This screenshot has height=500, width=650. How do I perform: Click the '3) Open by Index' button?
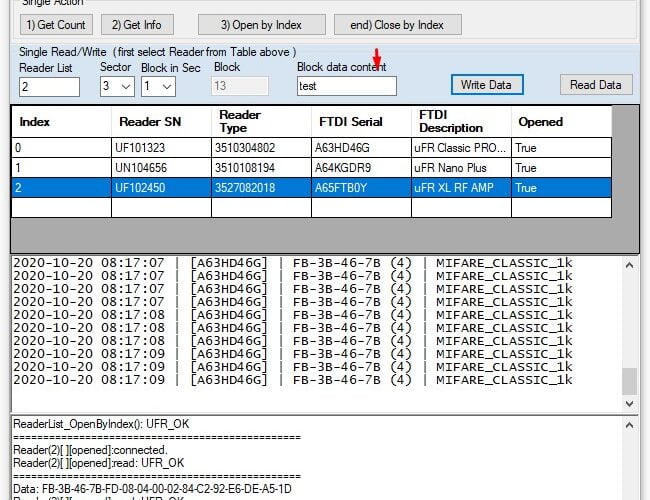tap(262, 25)
